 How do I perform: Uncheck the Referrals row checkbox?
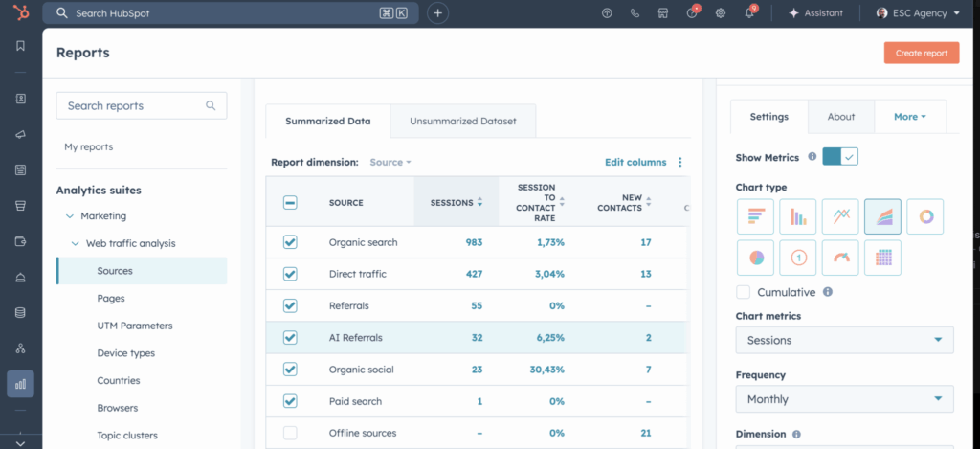point(290,305)
